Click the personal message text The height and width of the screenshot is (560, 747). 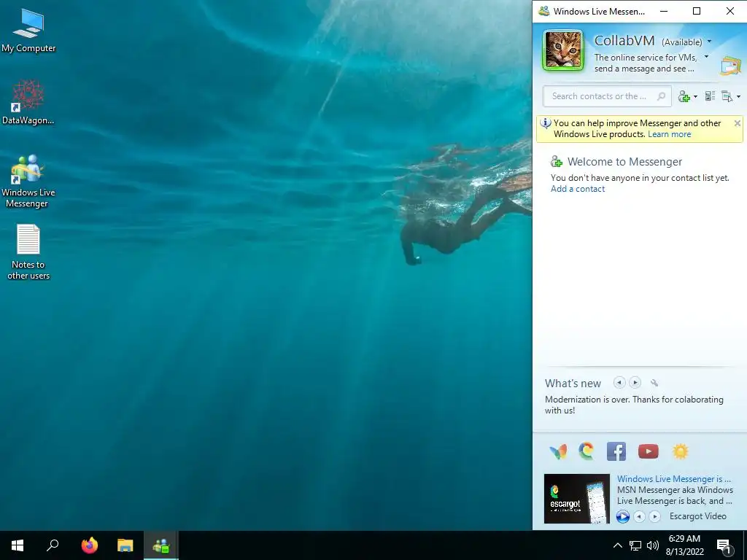[645, 63]
